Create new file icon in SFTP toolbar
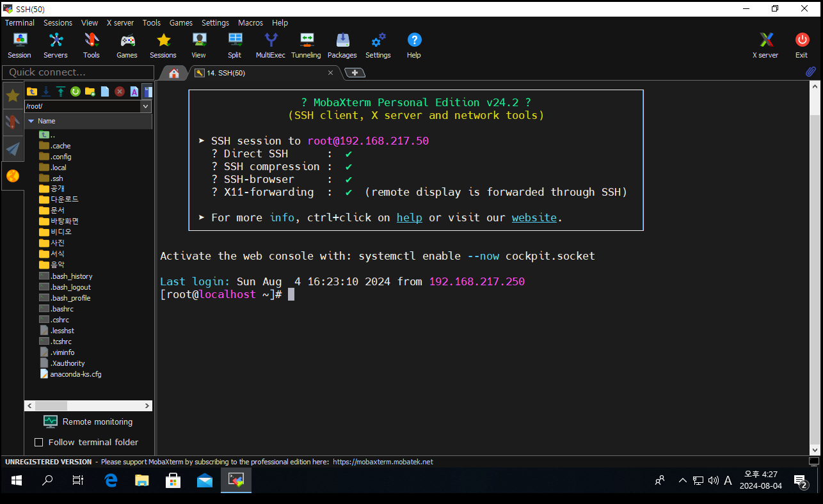Image resolution: width=823 pixels, height=504 pixels. [x=105, y=91]
